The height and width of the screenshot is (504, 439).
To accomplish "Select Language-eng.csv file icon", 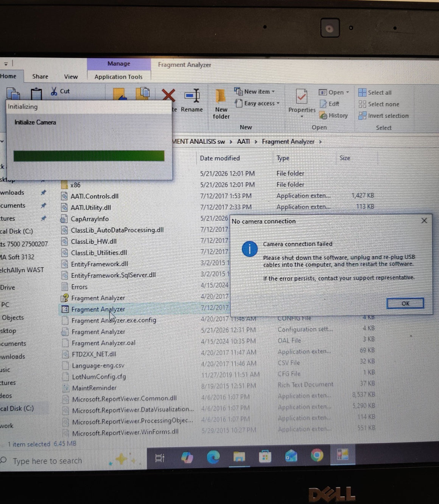I will (65, 366).
